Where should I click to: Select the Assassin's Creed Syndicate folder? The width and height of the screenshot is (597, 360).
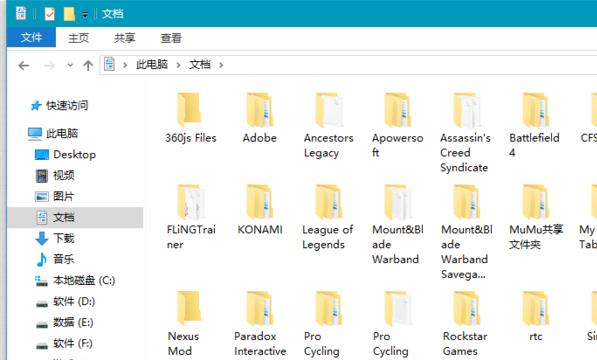465,133
